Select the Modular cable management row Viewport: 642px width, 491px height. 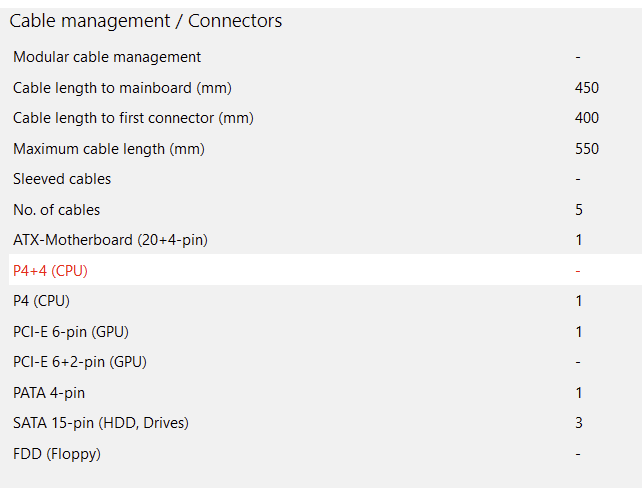coord(107,57)
